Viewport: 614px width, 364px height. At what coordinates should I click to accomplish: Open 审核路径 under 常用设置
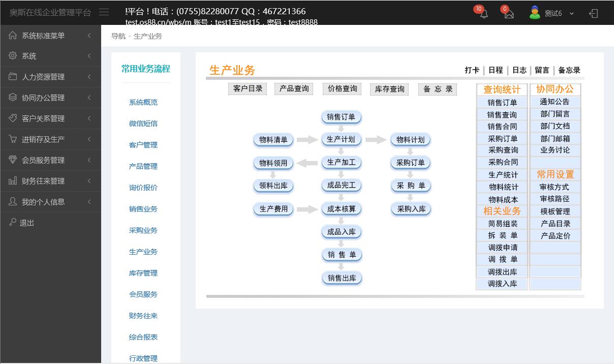coord(555,199)
